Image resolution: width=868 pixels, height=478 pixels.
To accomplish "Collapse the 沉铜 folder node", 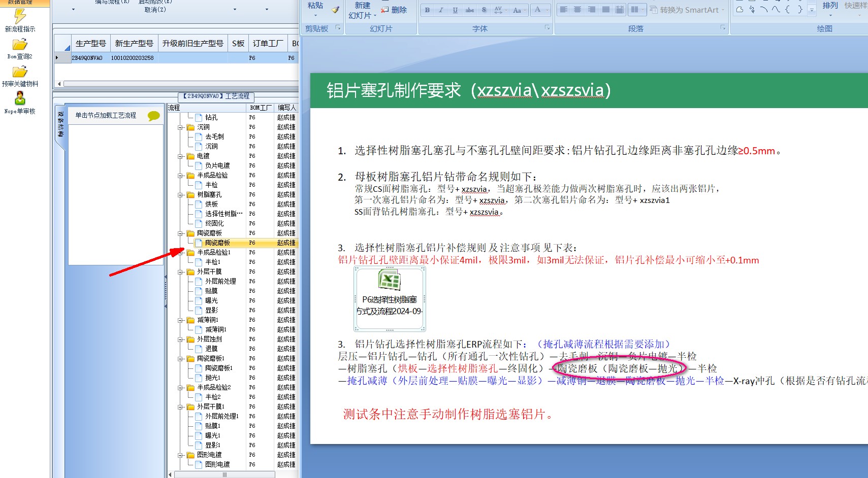I will pos(180,127).
